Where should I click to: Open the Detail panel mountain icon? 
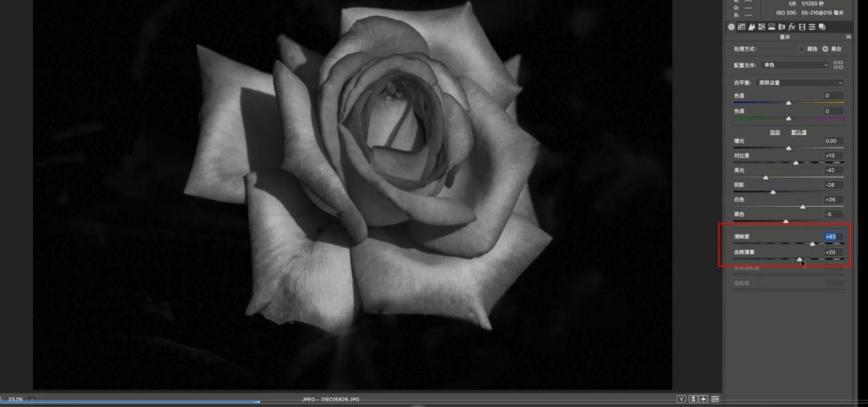coord(751,26)
